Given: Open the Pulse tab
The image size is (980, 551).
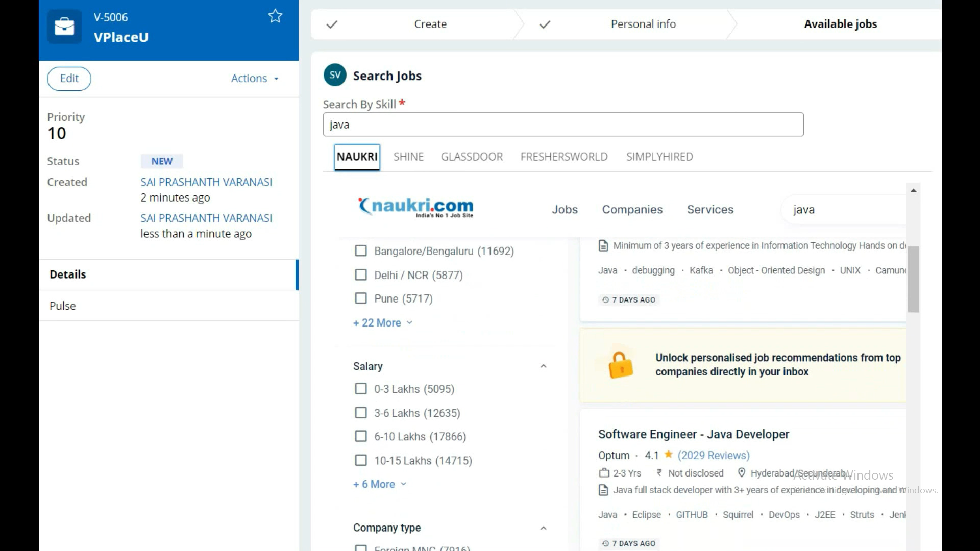Looking at the screenshot, I should [63, 306].
